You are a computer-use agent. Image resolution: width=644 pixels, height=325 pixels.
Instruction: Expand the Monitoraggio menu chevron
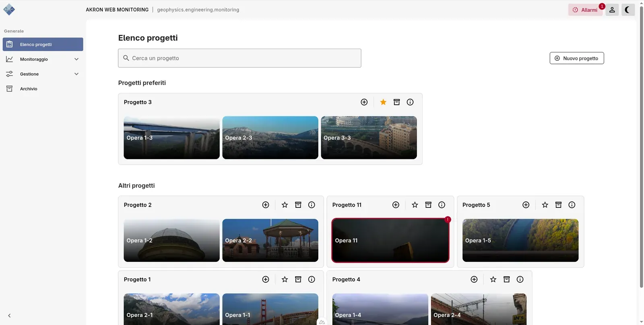[x=76, y=59]
